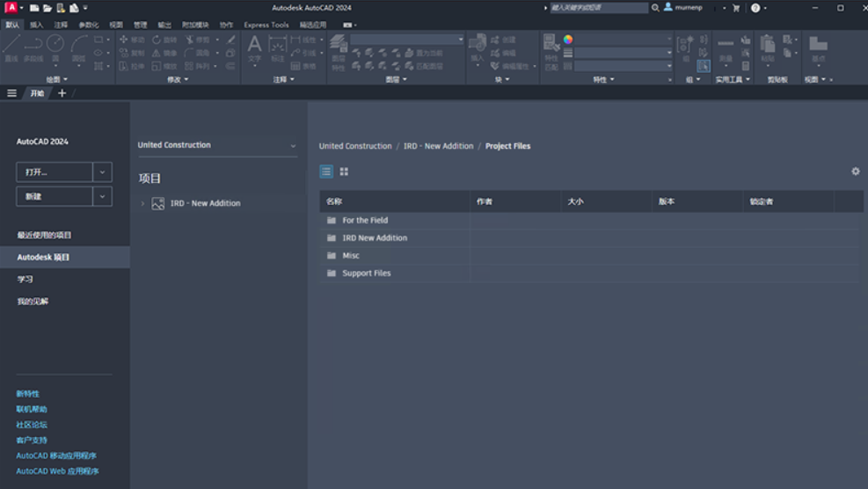
Task: Open the Annotate ribbon tab
Action: 61,25
